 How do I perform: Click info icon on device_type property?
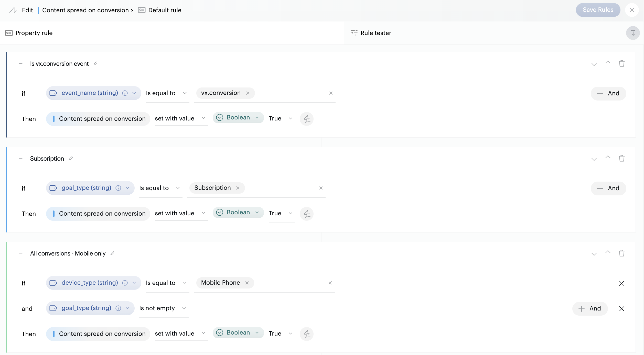coord(125,283)
